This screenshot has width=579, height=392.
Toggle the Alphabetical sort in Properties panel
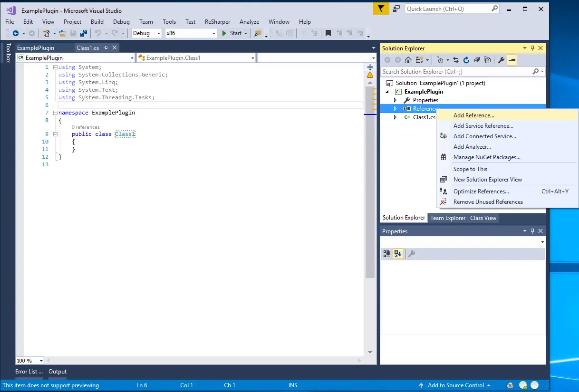pyautogui.click(x=398, y=254)
